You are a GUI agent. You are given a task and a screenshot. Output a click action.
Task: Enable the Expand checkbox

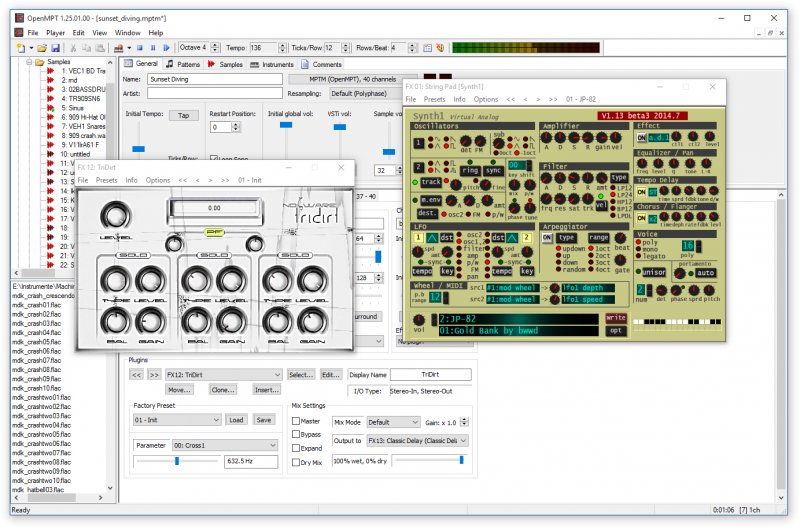[x=296, y=448]
